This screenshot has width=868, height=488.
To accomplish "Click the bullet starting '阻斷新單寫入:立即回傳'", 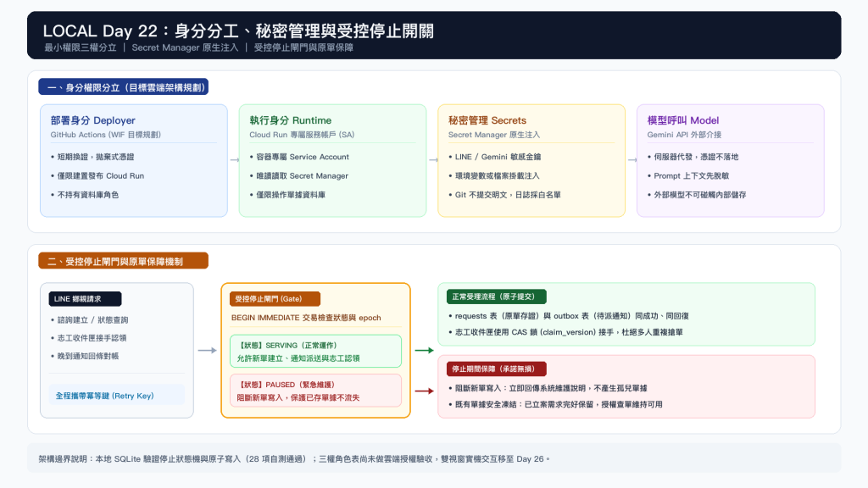I will [x=551, y=388].
